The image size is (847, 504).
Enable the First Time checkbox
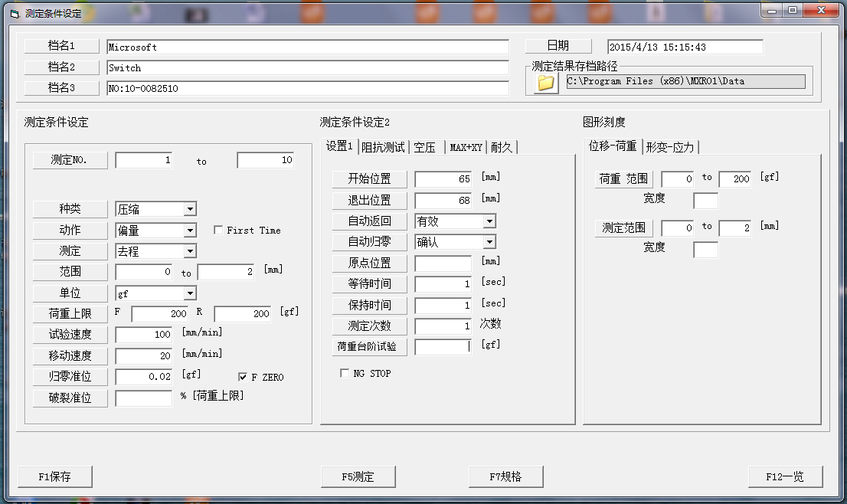(218, 230)
